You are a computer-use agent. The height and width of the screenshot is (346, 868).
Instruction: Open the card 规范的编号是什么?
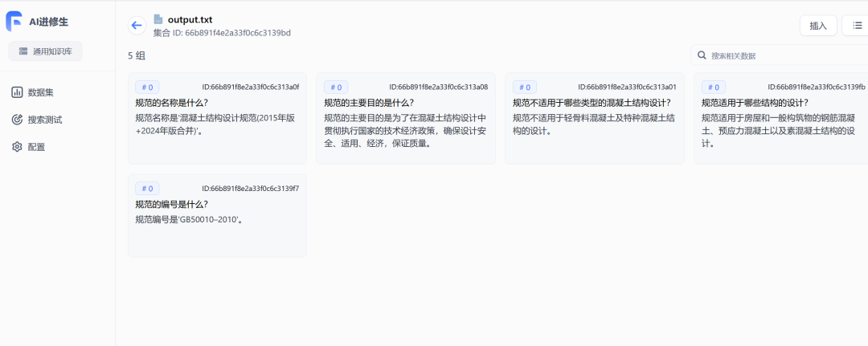pyautogui.click(x=217, y=215)
